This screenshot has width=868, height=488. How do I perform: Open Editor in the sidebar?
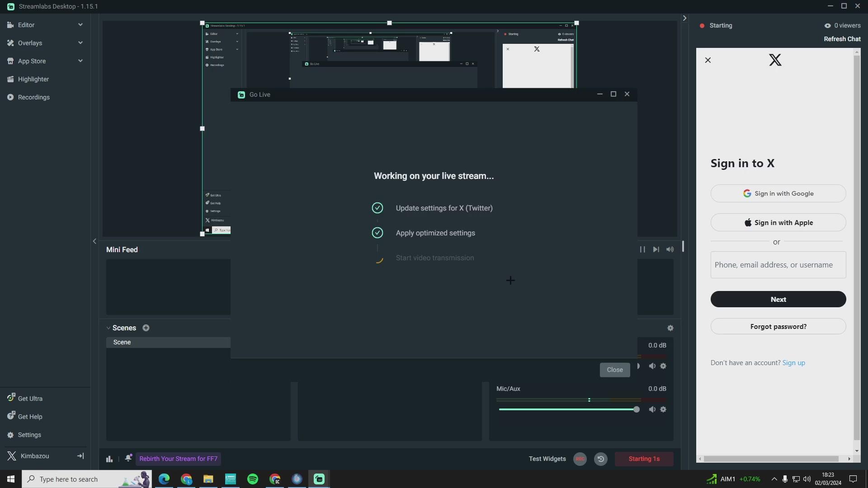(x=26, y=25)
